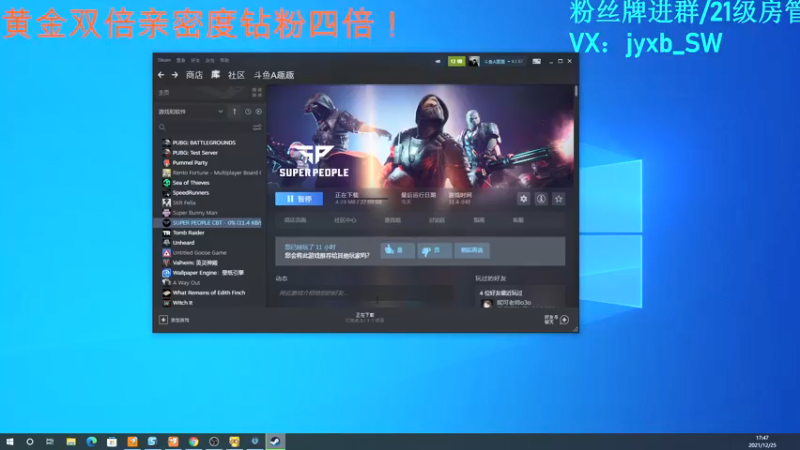This screenshot has height=450, width=800.
Task: Click the sort ascending arrow button
Action: pyautogui.click(x=235, y=112)
